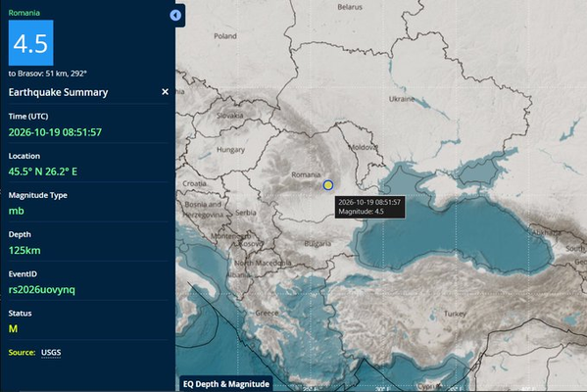Image resolution: width=587 pixels, height=392 pixels.
Task: Open the USGS source link
Action: [x=51, y=353]
